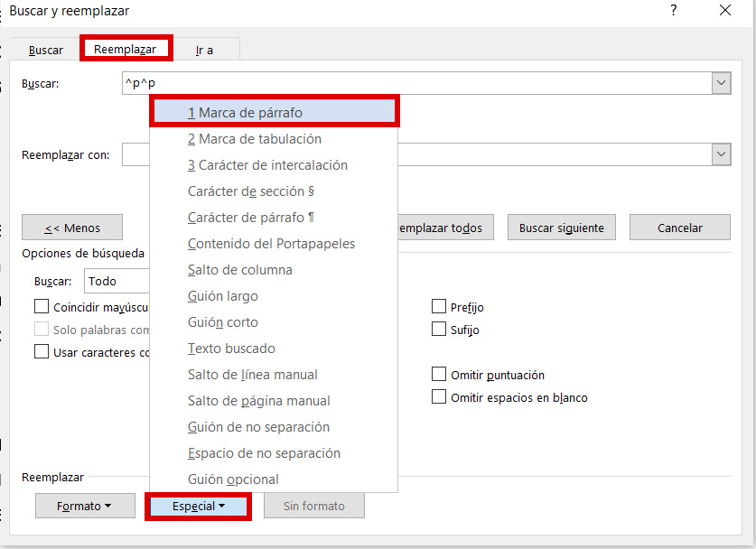
Task: Collapse options with the Menos button
Action: pos(72,228)
